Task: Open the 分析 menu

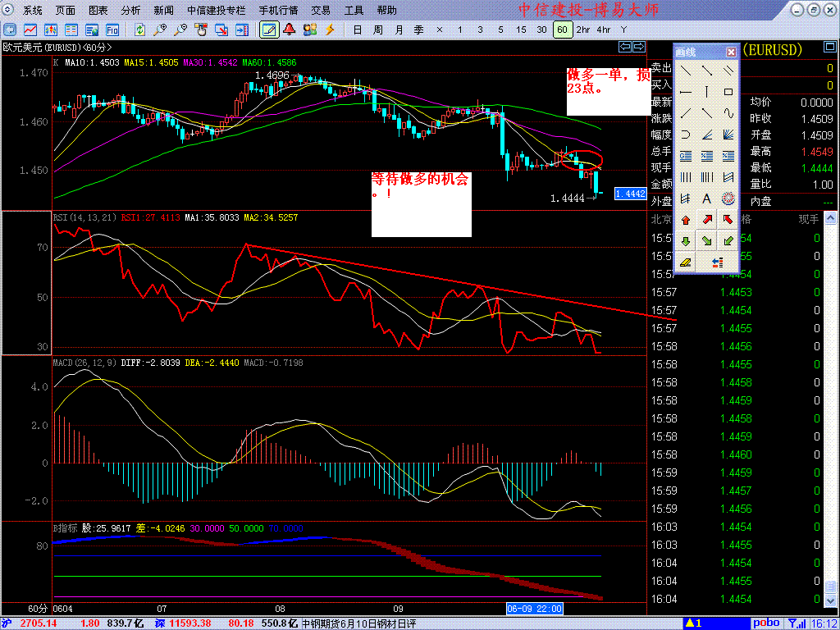Action: [130, 10]
